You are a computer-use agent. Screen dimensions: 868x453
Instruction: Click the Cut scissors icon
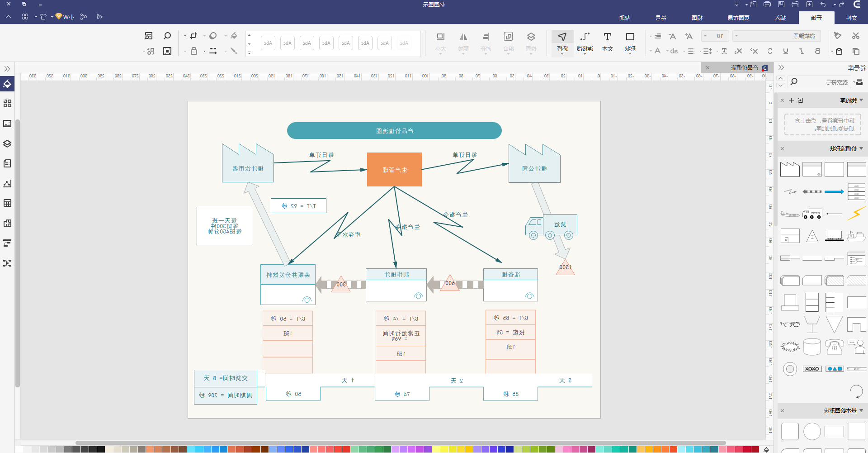[x=856, y=36]
